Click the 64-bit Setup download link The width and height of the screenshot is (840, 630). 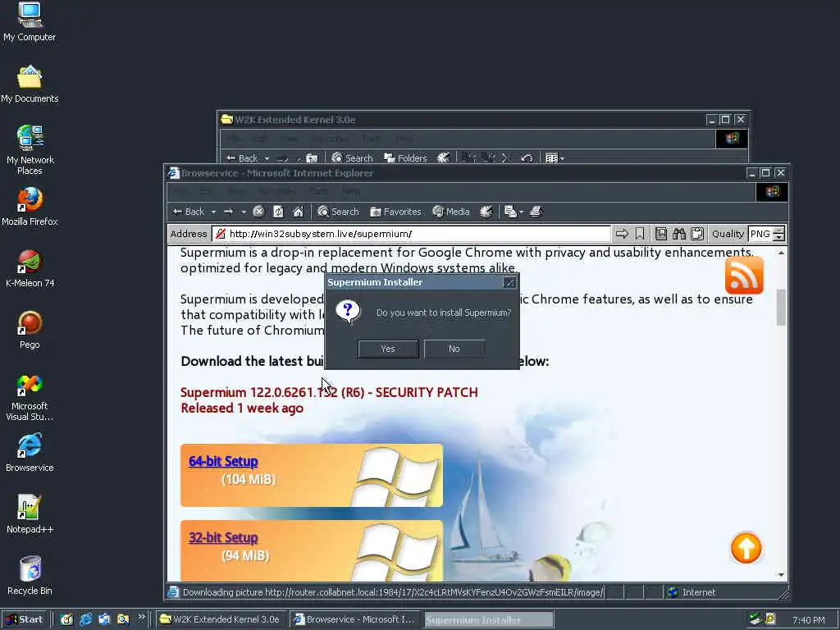[223, 461]
